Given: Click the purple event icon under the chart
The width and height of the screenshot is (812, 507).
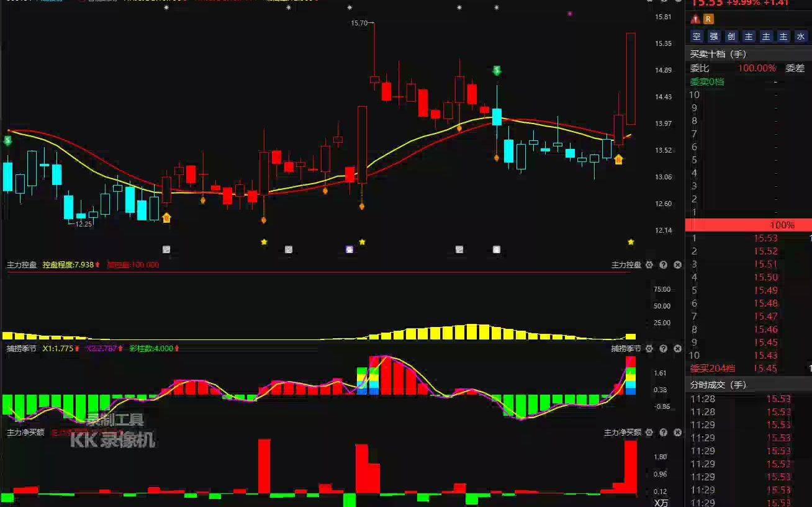Looking at the screenshot, I should coord(350,249).
